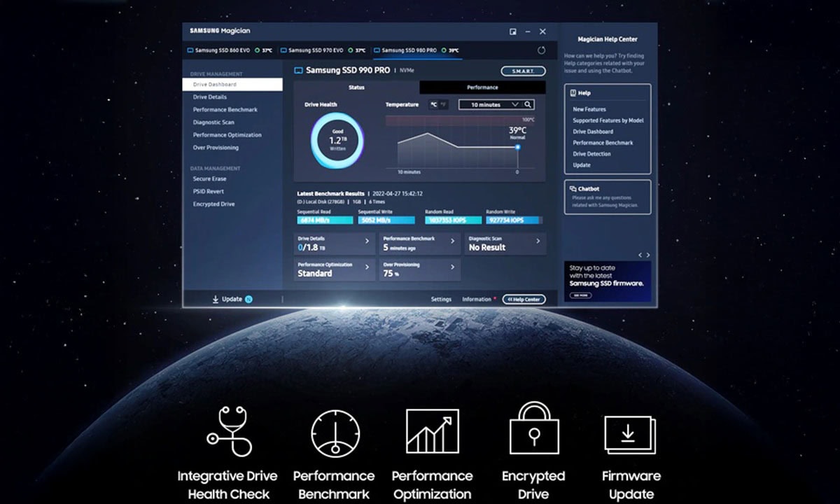Click the compact window mode icon
This screenshot has height=504, width=840.
[x=513, y=31]
